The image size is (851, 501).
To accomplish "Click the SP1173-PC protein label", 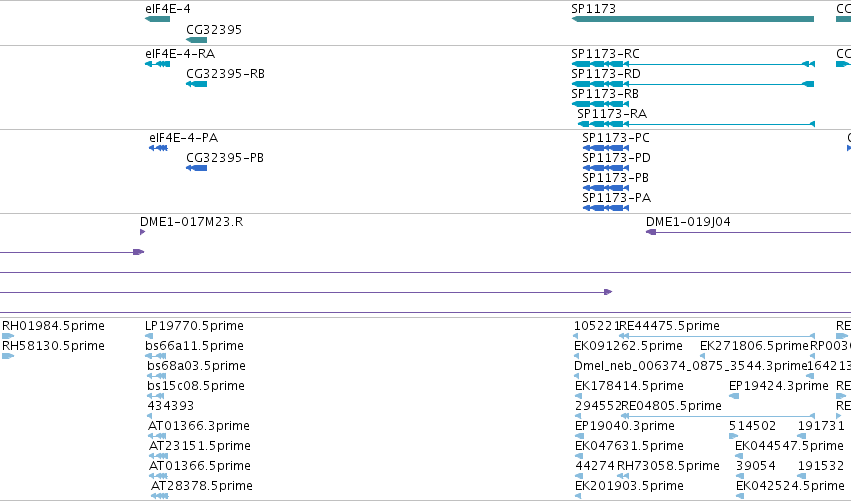I will click(616, 138).
